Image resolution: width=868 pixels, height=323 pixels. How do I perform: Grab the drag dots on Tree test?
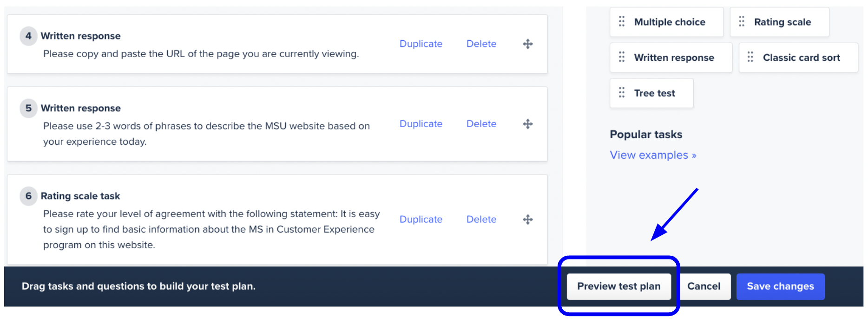(622, 93)
